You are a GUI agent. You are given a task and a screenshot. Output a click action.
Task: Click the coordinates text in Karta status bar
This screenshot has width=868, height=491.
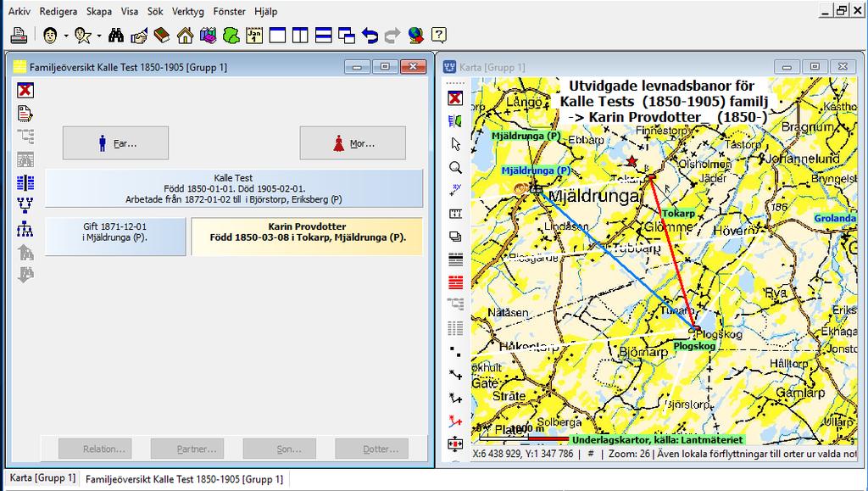[x=523, y=454]
